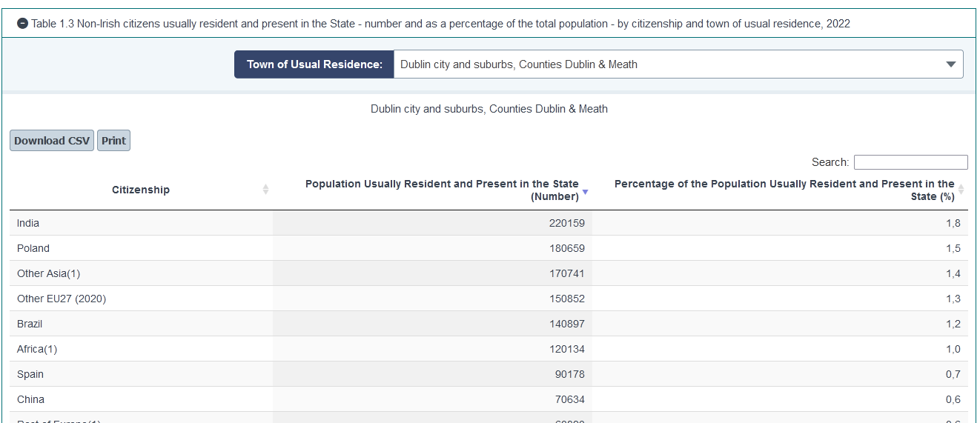The image size is (980, 423).
Task: Click the Other Asia(1) row label
Action: coord(48,273)
